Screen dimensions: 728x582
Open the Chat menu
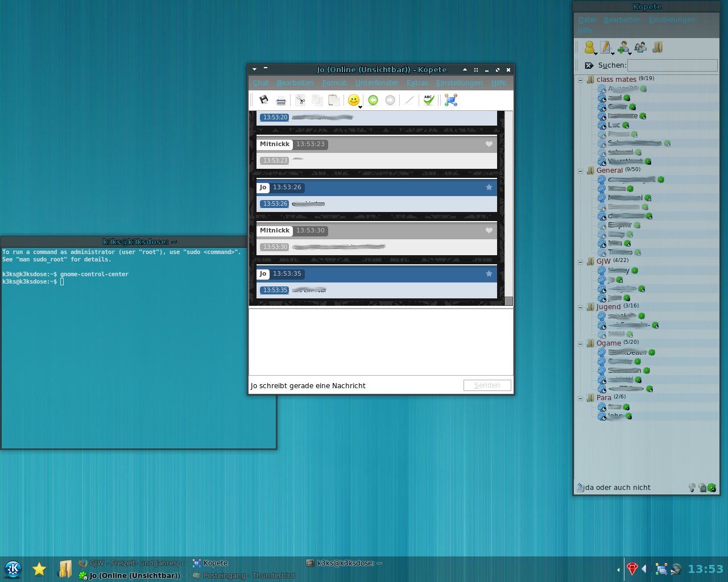click(x=261, y=83)
